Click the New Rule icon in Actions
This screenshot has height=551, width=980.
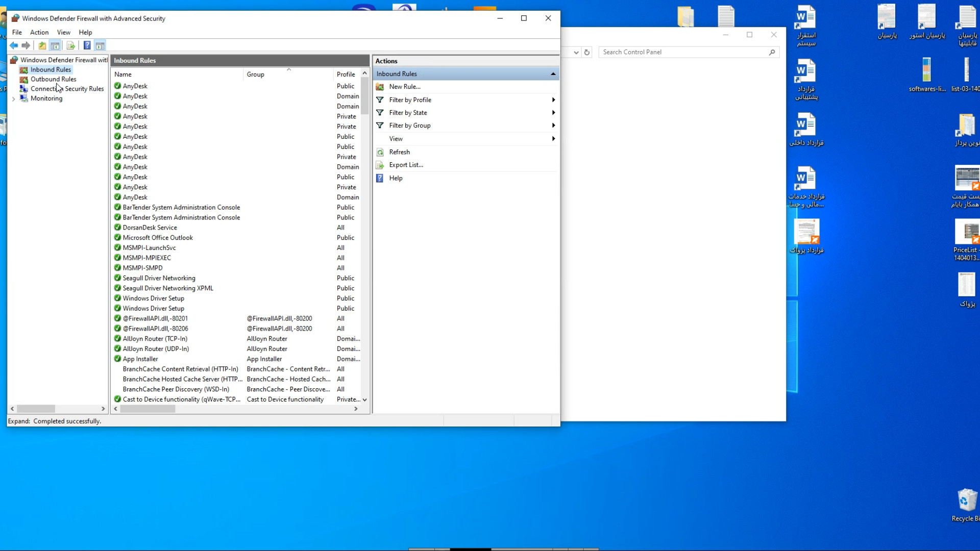tap(380, 87)
